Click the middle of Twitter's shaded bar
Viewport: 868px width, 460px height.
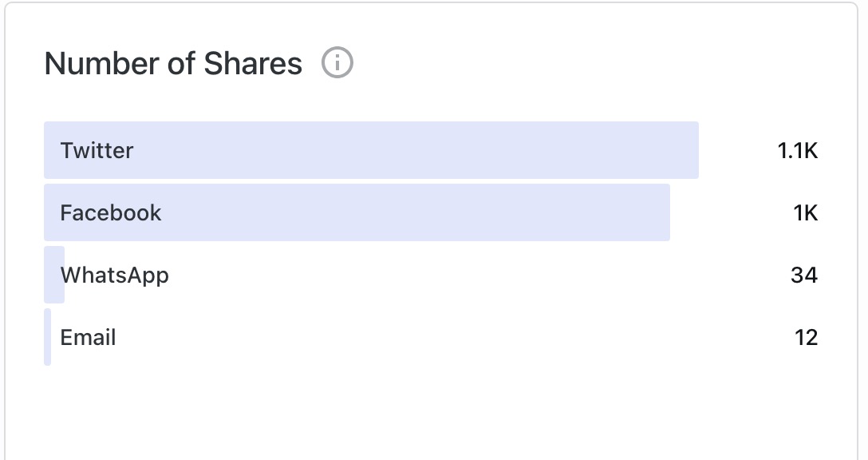point(371,150)
